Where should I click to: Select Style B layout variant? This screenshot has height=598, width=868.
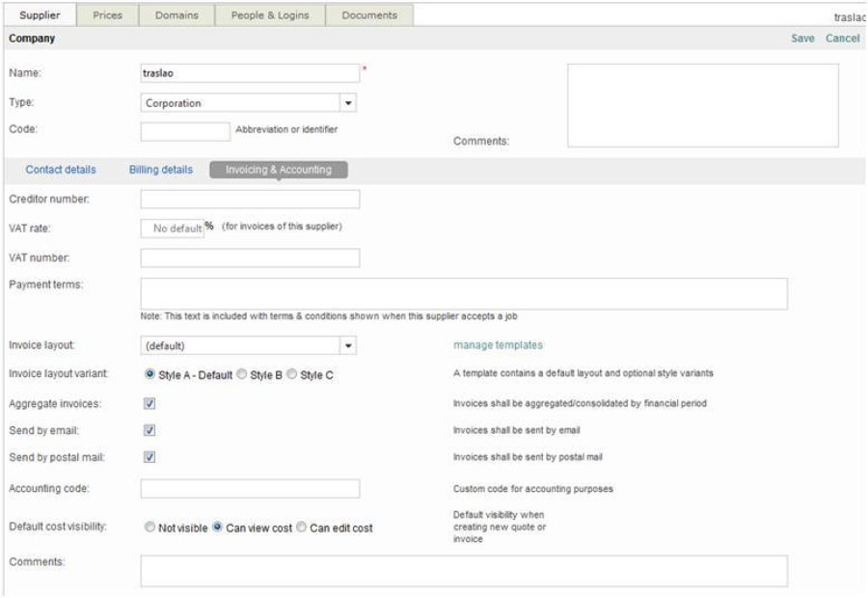(x=242, y=374)
